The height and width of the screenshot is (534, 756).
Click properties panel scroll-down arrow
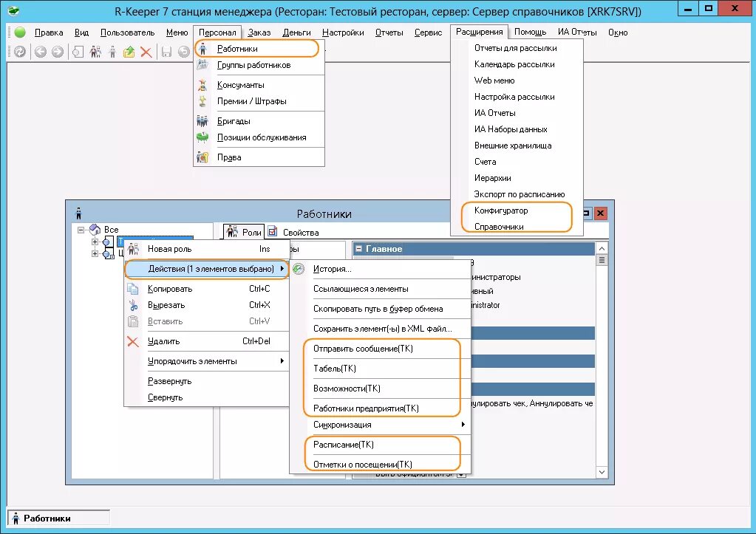click(x=602, y=472)
